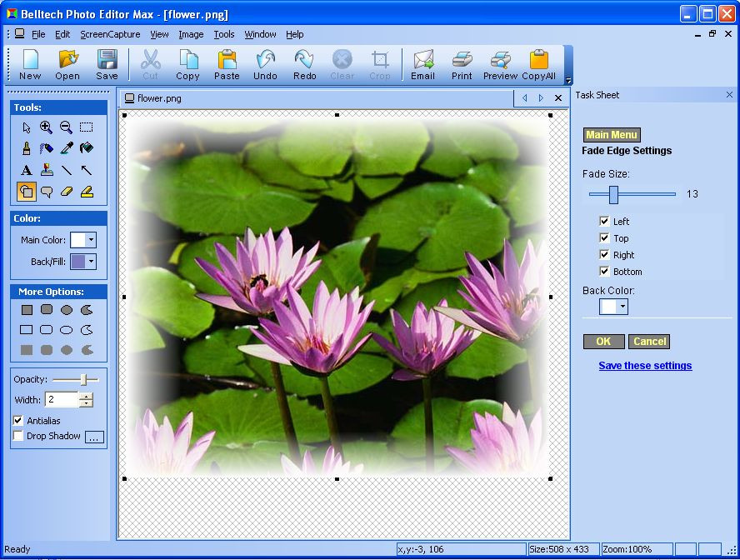The image size is (740, 560).
Task: Open the Main Color dropdown
Action: coord(91,240)
